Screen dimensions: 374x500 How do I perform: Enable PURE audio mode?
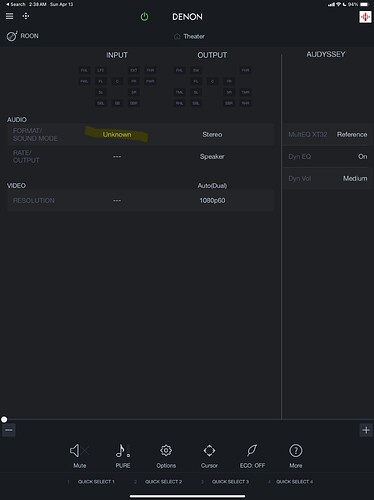pos(123,456)
